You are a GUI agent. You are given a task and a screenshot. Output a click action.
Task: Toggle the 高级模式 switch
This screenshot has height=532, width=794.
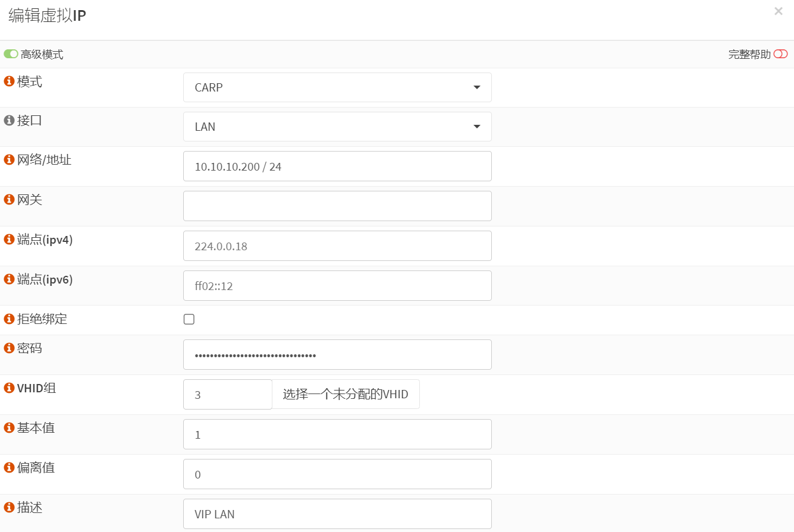click(x=11, y=54)
